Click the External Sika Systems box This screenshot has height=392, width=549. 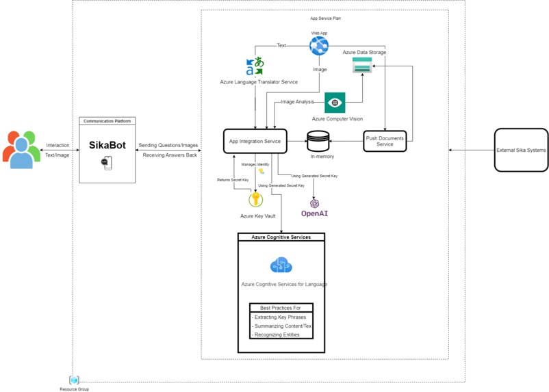522,150
